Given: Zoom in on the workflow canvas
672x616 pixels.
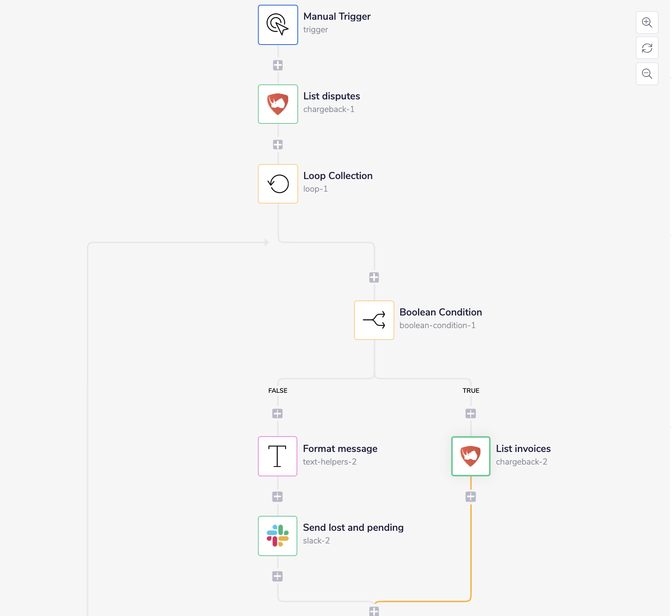Looking at the screenshot, I should pyautogui.click(x=647, y=22).
